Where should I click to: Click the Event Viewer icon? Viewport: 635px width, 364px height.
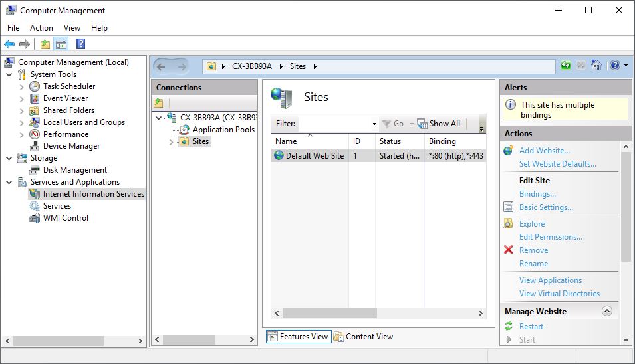[x=35, y=98]
